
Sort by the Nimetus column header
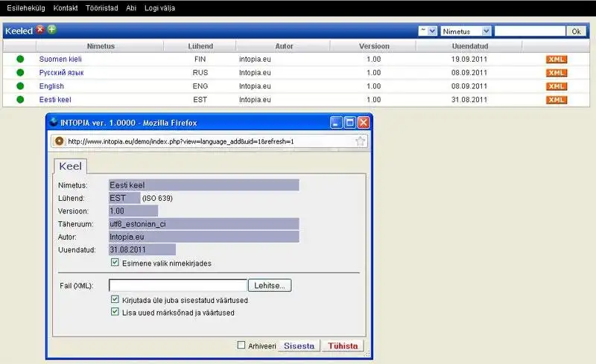[x=101, y=46]
